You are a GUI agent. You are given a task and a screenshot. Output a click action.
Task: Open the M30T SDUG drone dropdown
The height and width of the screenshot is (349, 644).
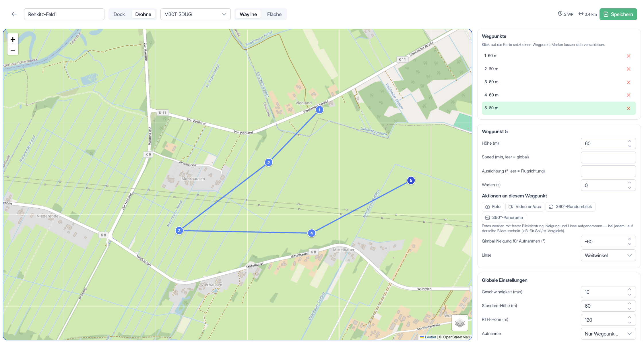[195, 14]
